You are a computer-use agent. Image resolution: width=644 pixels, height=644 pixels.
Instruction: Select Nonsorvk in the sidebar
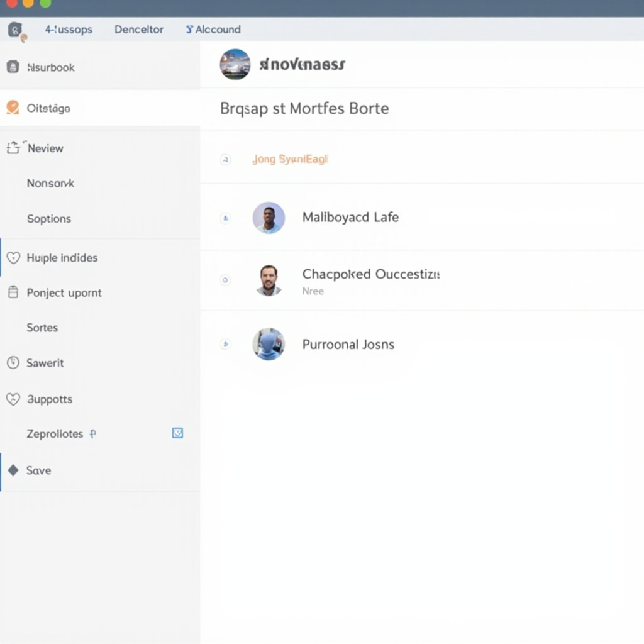(x=50, y=183)
